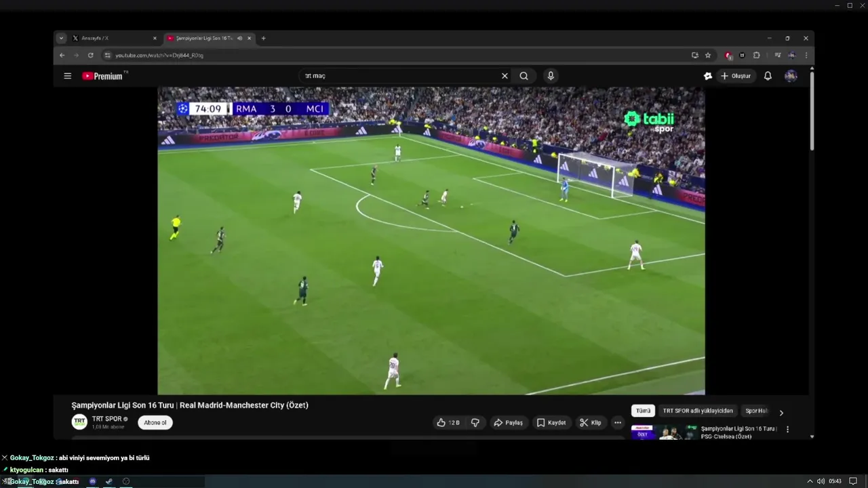Screen dimensions: 868x488
Task: Open the Windows notification center
Action: click(853, 481)
